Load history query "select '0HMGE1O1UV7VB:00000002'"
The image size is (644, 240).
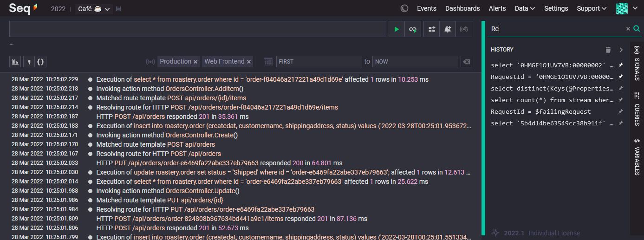click(x=552, y=65)
